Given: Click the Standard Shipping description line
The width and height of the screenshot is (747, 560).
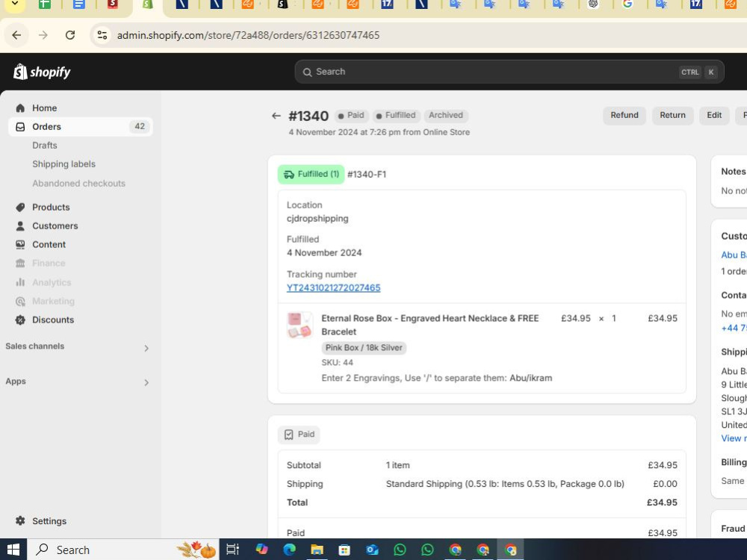Looking at the screenshot, I should click(x=505, y=484).
